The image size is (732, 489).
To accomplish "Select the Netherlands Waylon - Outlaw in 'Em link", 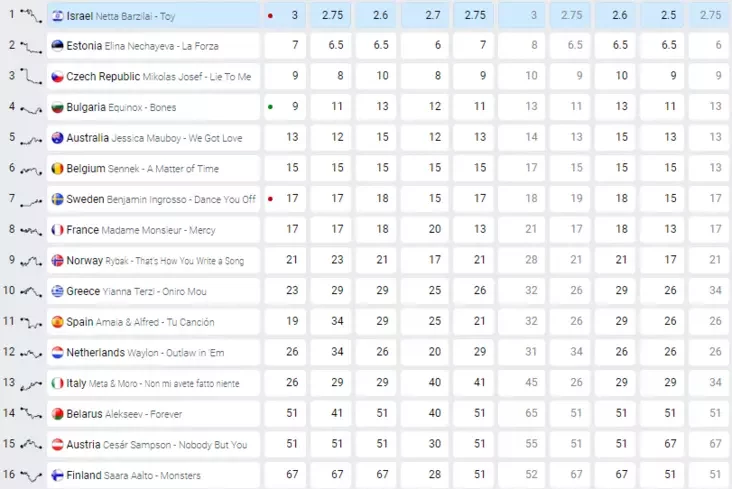I will tap(145, 353).
